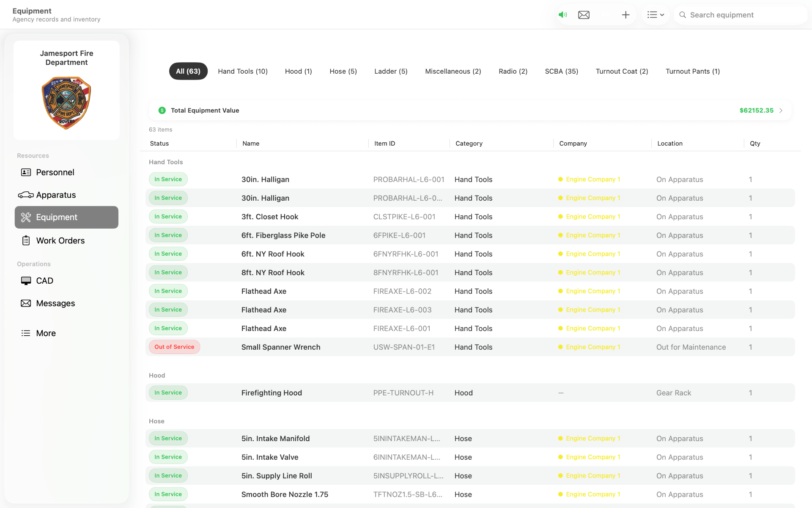This screenshot has height=508, width=812.
Task: Switch to SCBA (35) tab
Action: [x=562, y=71]
